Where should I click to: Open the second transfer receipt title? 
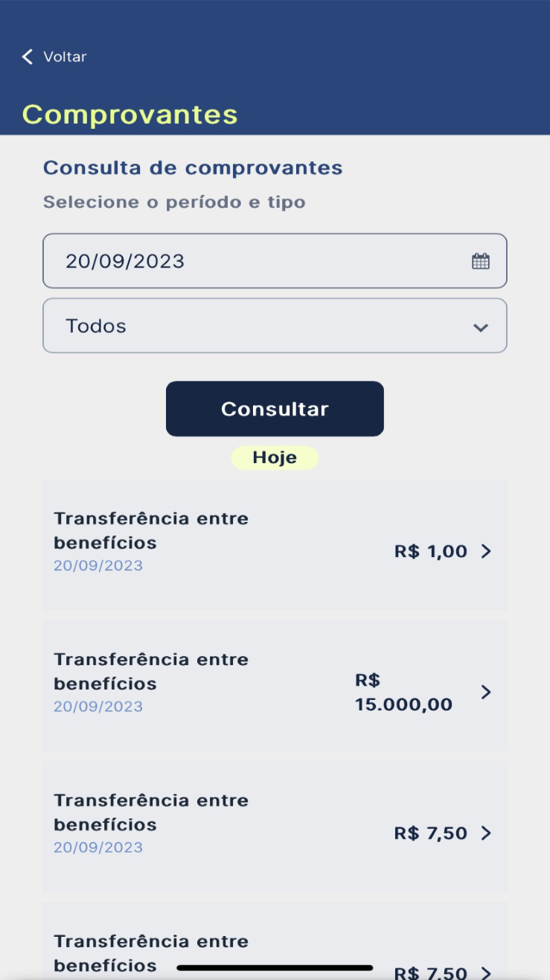pyautogui.click(x=151, y=671)
